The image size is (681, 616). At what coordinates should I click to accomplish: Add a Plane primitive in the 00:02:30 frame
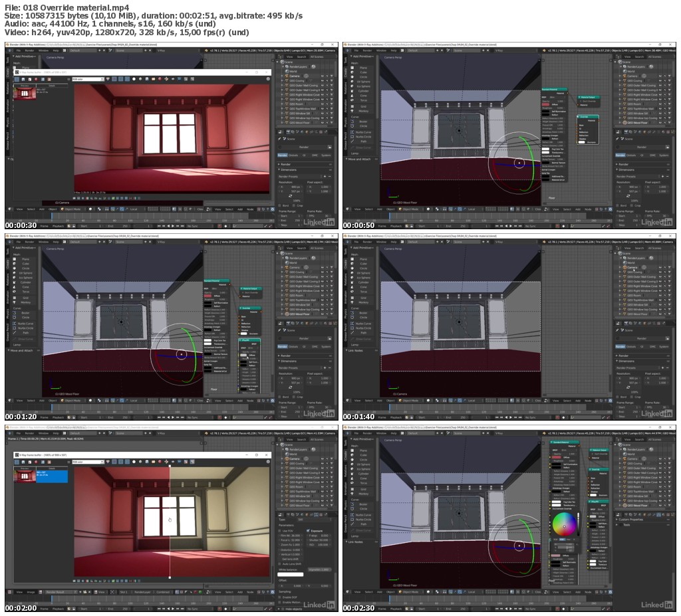tap(363, 451)
